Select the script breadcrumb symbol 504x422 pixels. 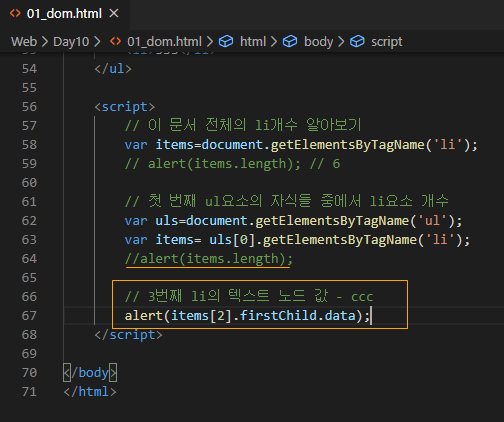[387, 42]
